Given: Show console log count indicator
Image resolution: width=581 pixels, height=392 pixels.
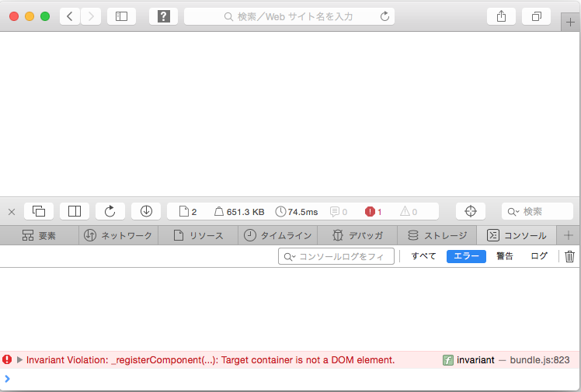Looking at the screenshot, I should pos(339,212).
